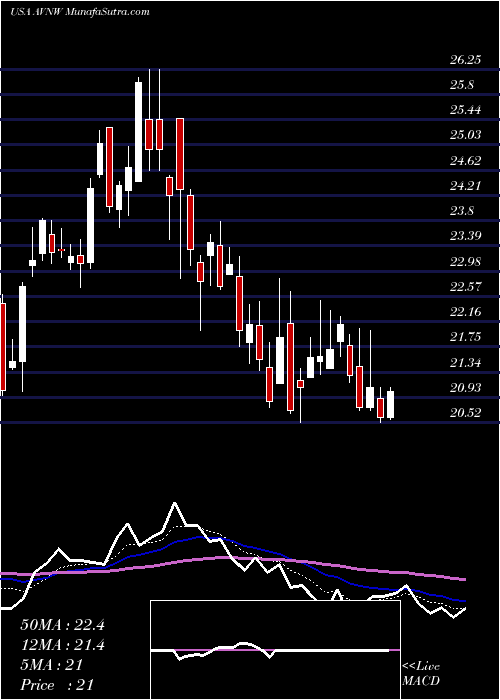Click the tallest white candle near 25.8

point(138,129)
